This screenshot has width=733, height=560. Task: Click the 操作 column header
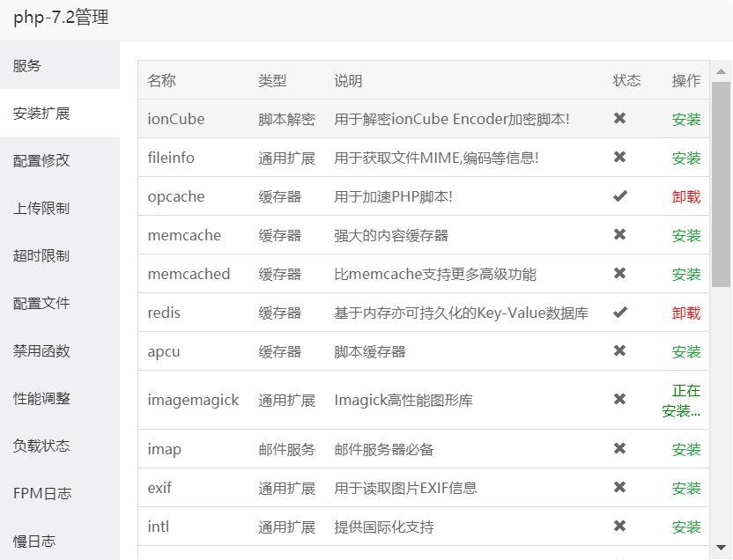coord(686,80)
